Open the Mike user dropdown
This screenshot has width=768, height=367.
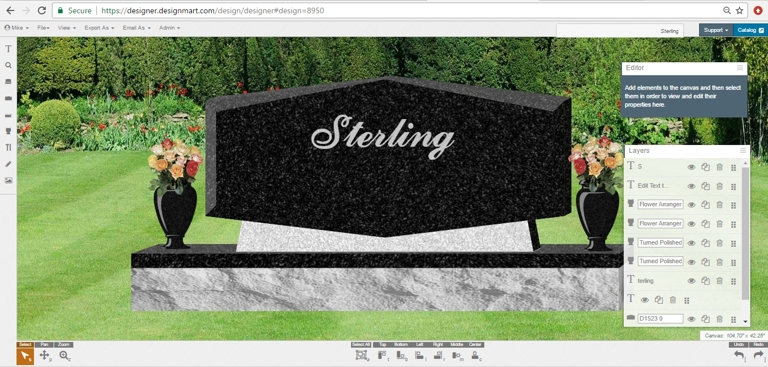(x=17, y=28)
